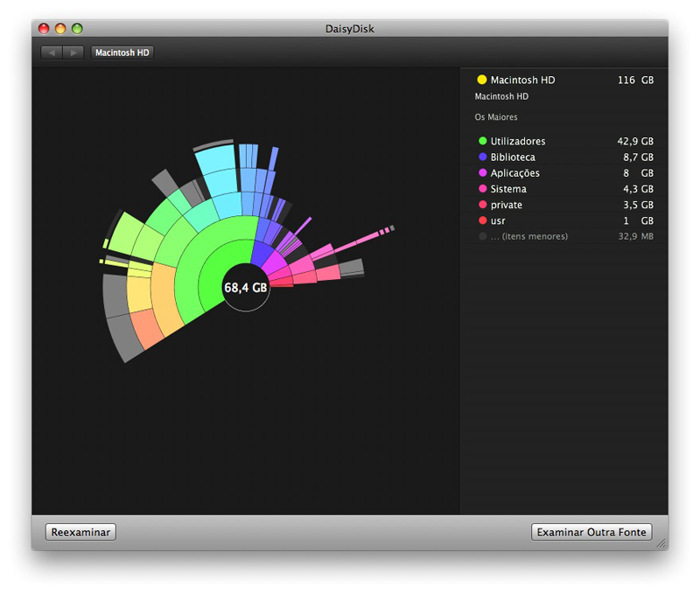Click the window resize grip corner
This screenshot has width=700, height=594.
pos(661,543)
